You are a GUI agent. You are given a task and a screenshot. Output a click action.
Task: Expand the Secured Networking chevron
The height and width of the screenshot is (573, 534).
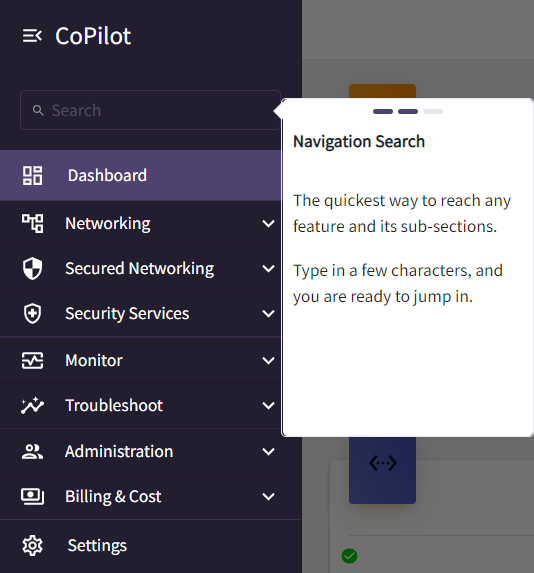coord(269,269)
